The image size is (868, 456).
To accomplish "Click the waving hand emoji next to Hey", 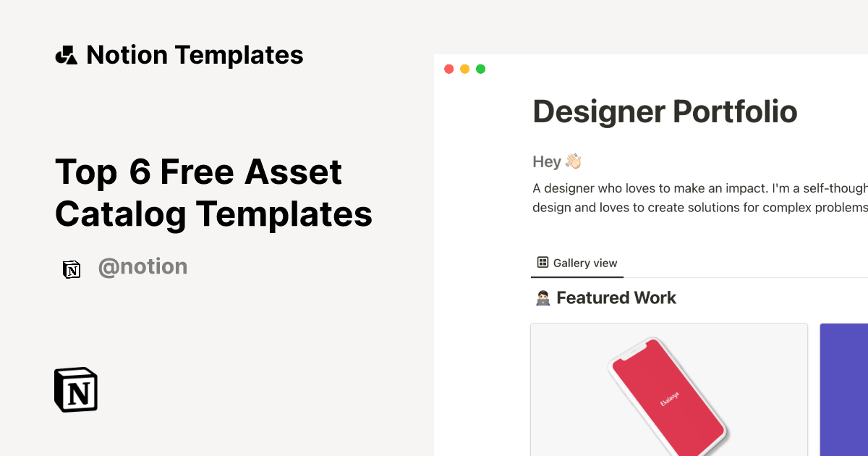I will coord(574,161).
